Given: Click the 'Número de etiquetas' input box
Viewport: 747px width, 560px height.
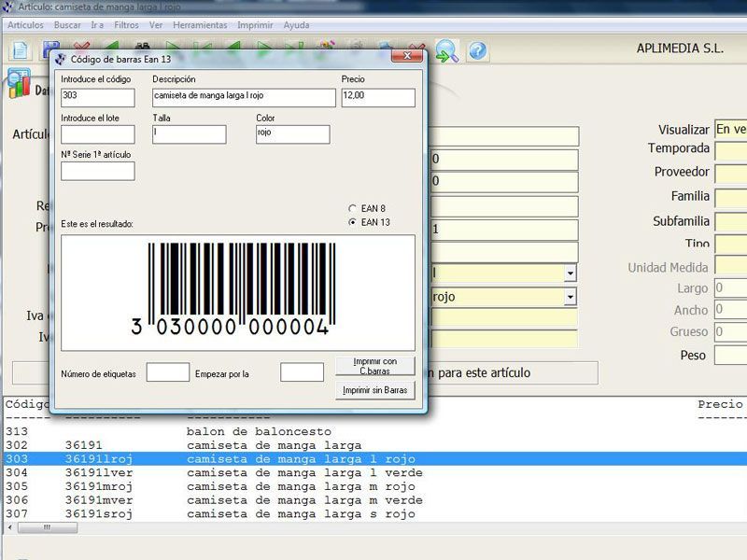Looking at the screenshot, I should pyautogui.click(x=168, y=371).
